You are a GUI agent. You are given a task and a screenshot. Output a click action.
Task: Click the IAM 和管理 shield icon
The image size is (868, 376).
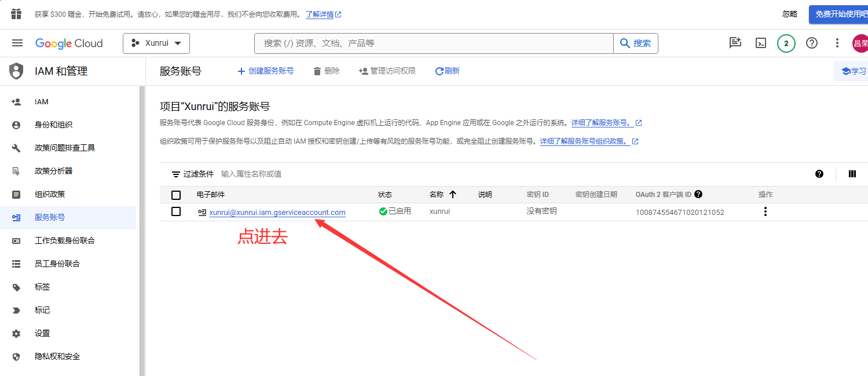pos(16,71)
